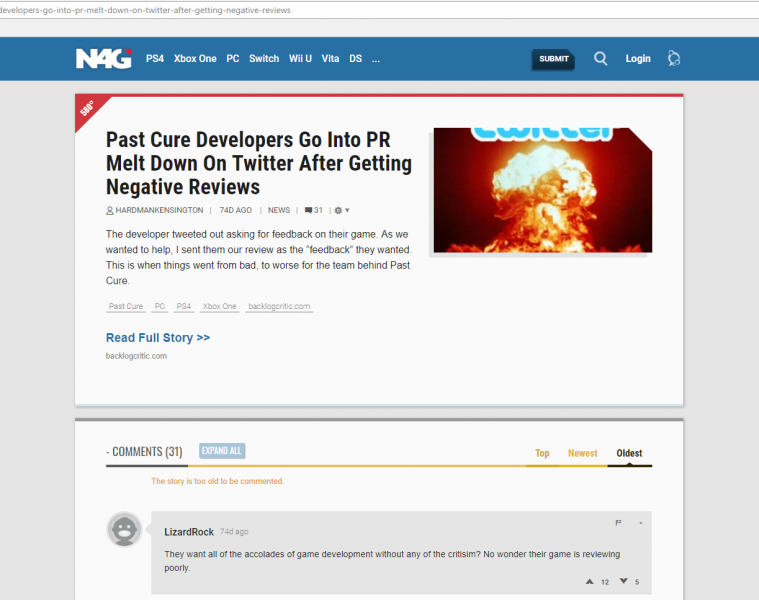759x600 pixels.
Task: Downvote LizardRock's comment
Action: (x=623, y=581)
